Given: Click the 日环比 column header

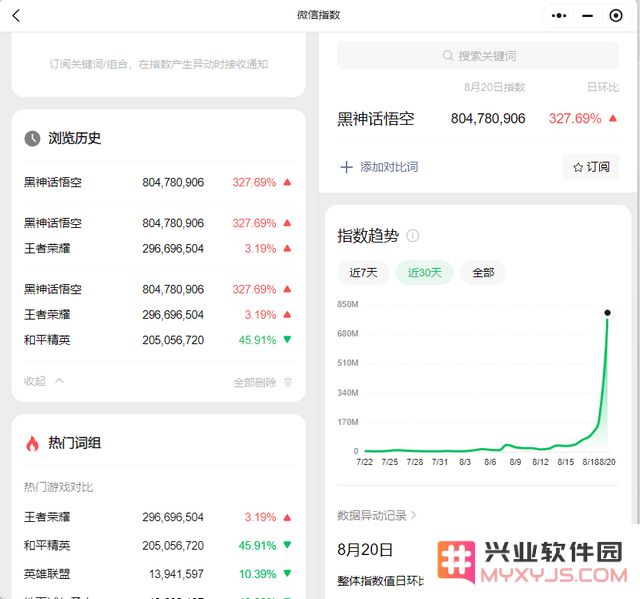Looking at the screenshot, I should [x=603, y=87].
